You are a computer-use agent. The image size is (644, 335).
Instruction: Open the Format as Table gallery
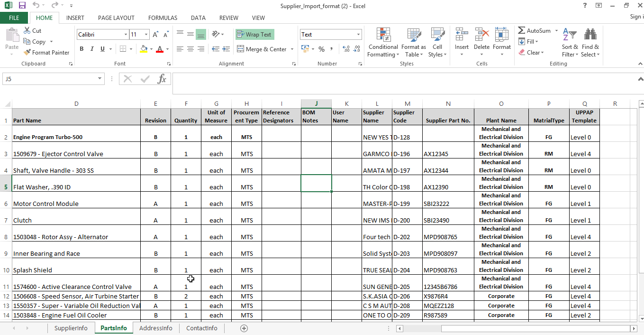tap(414, 42)
